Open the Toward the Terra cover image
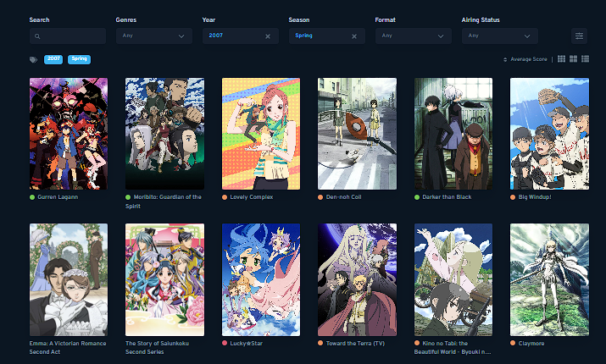Image resolution: width=606 pixels, height=364 pixels. click(357, 280)
